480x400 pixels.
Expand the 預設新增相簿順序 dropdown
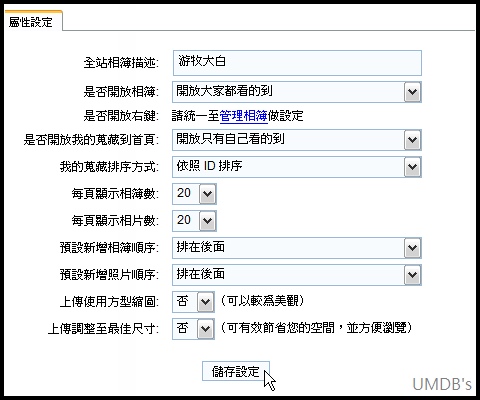297,248
